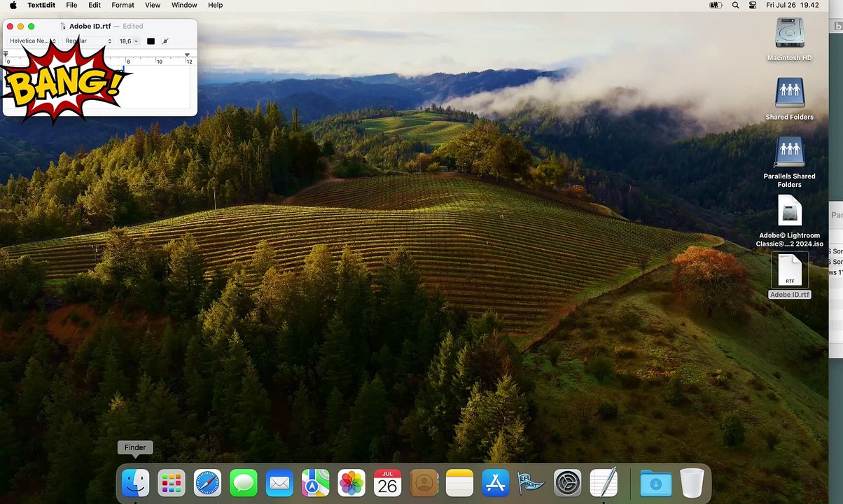Open Calendar showing Jul 26
Viewport: 843px width, 504px height.
pos(387,483)
